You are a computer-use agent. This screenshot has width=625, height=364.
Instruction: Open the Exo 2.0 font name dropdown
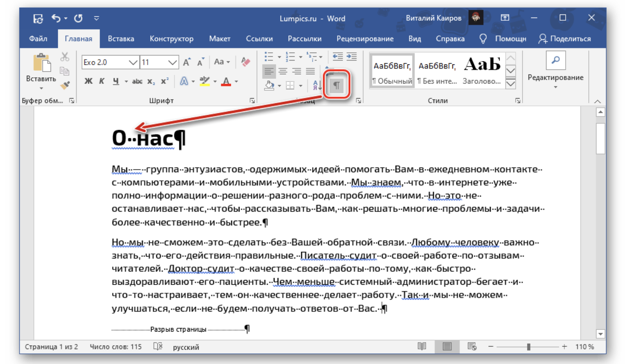[133, 62]
